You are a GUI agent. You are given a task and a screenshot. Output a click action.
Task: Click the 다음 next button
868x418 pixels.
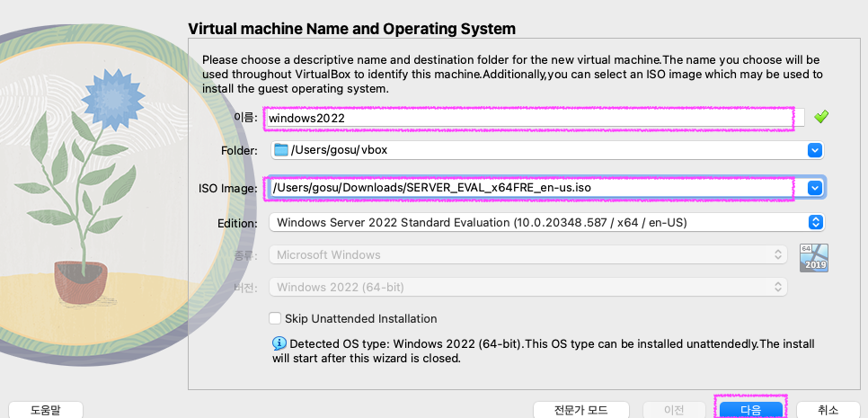pos(750,410)
